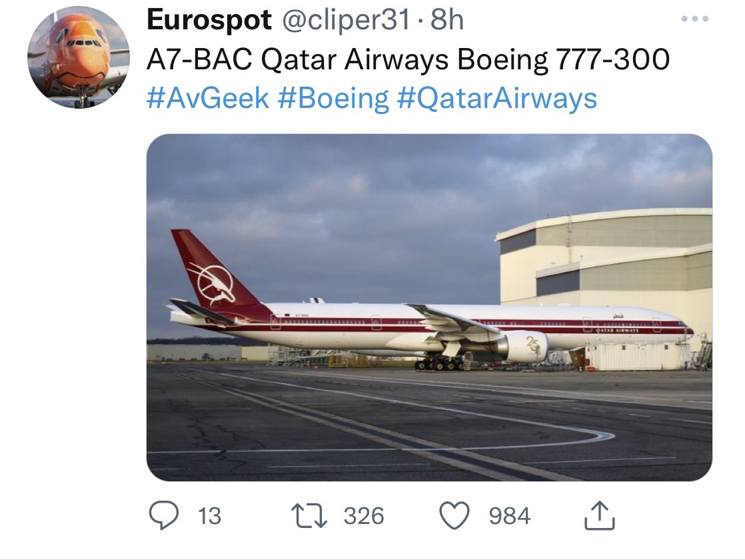Click the aircraft engine in the photo
Viewport: 745px width, 560px height.
pyautogui.click(x=524, y=346)
